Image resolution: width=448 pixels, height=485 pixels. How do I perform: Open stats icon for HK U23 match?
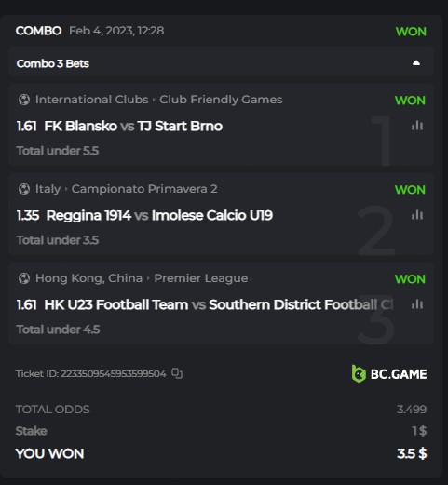tap(417, 304)
